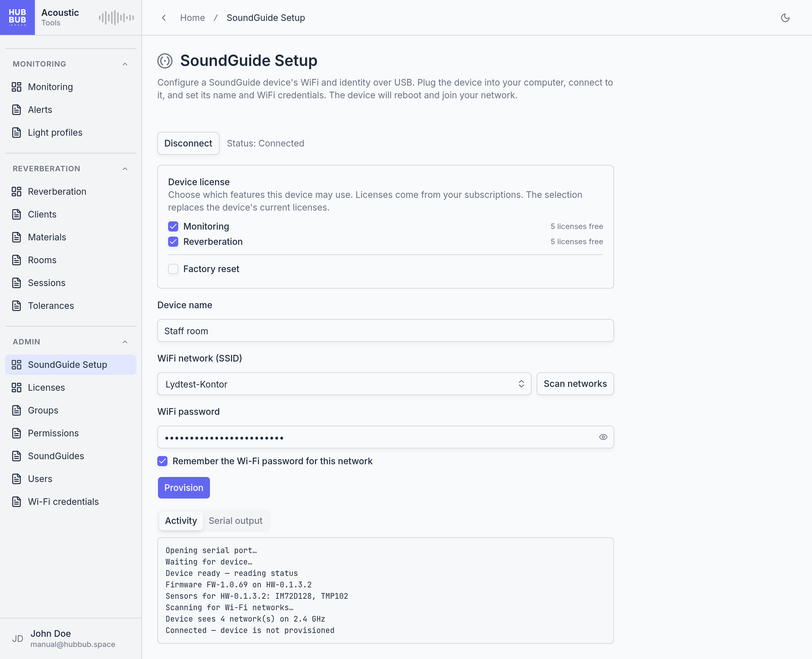
Task: Click the Clients document icon
Action: click(16, 214)
